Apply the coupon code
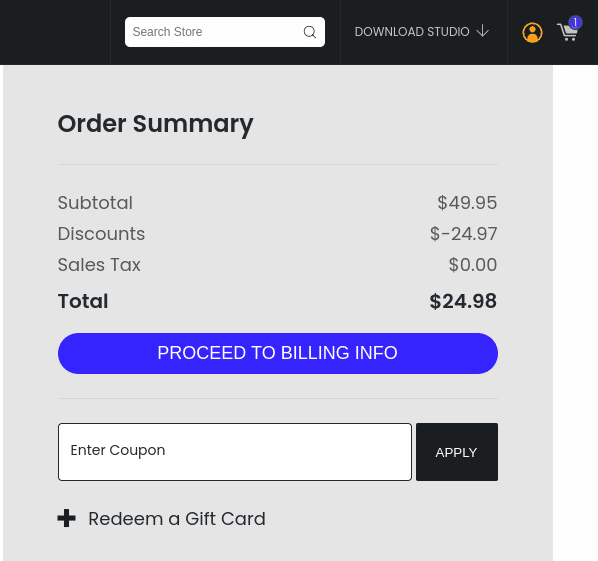Screen dimensions: 598x561 (x=457, y=452)
